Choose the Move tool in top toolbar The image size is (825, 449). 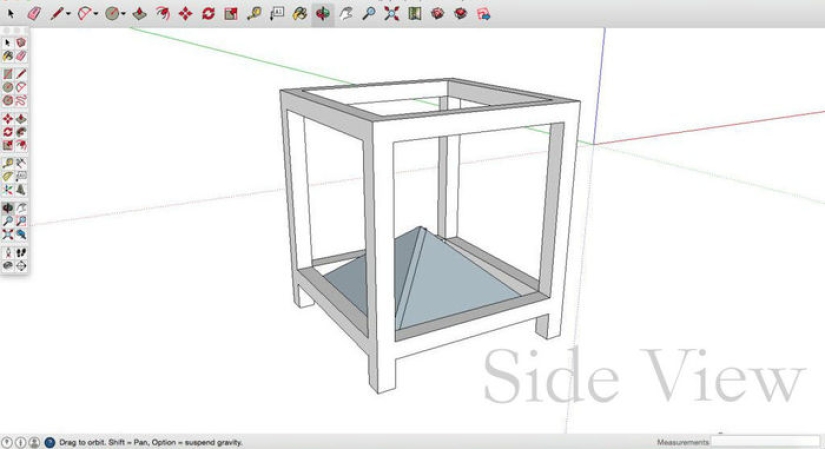pyautogui.click(x=185, y=13)
